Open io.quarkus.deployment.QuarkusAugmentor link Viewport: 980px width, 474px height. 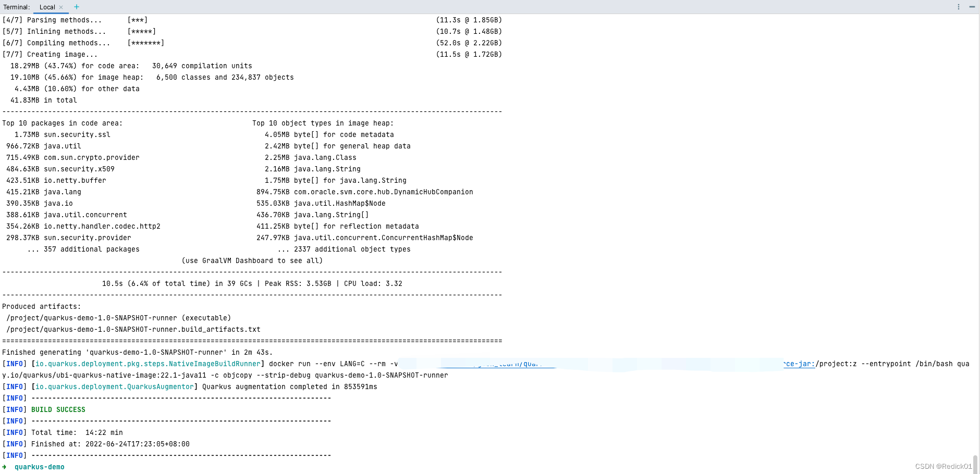[x=115, y=386]
